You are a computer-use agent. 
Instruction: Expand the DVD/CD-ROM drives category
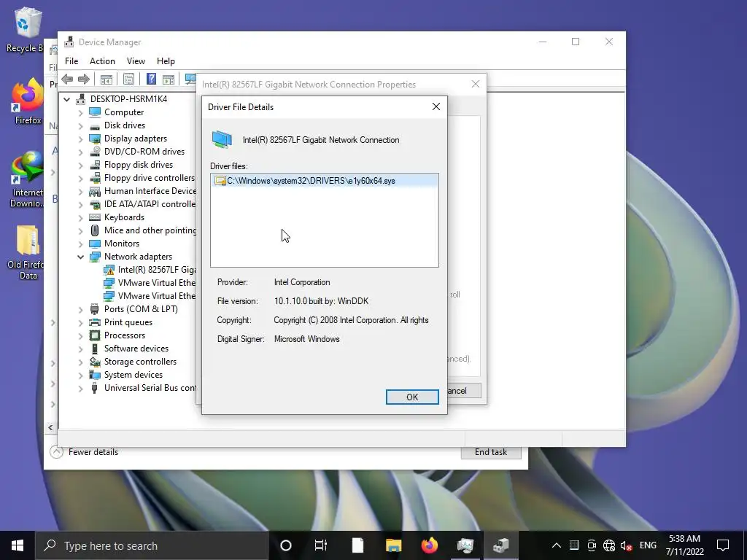coord(80,152)
